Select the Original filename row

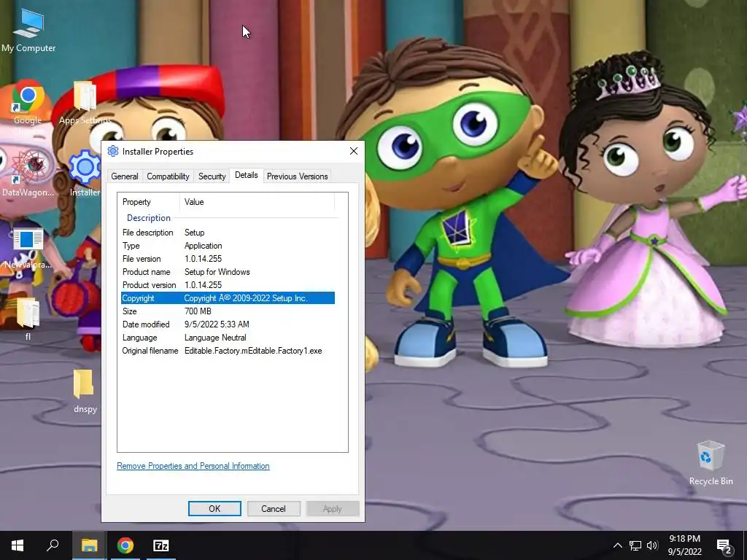pos(228,351)
